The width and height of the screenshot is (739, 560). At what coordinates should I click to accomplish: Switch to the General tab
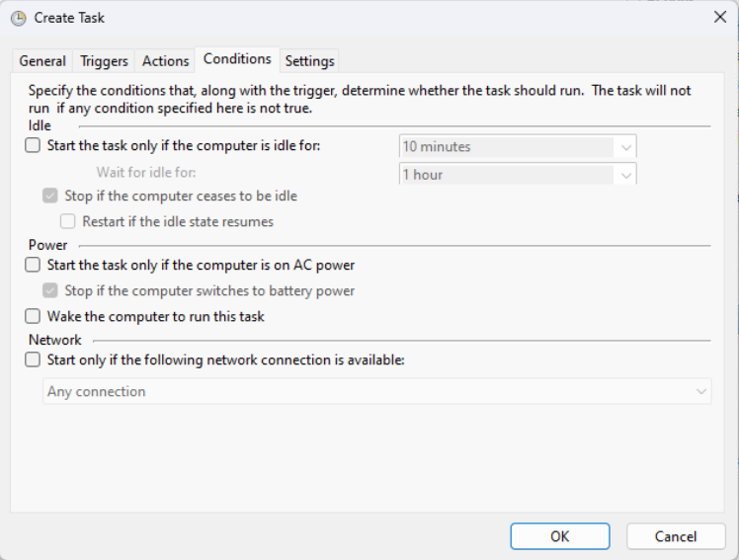(x=42, y=61)
